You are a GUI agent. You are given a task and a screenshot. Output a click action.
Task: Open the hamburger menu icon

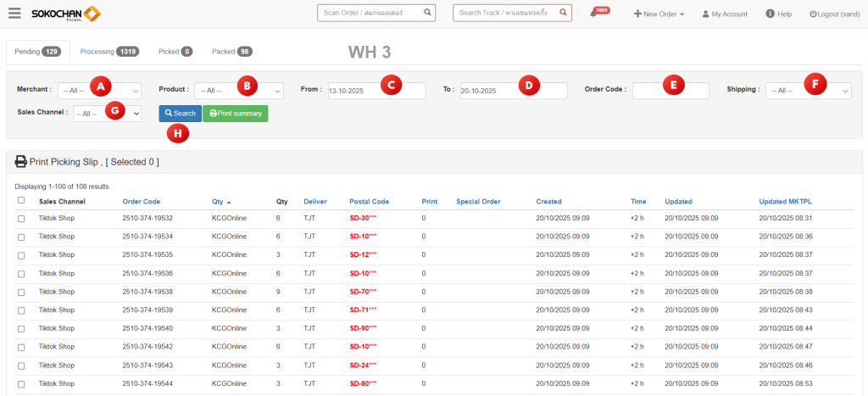point(14,14)
